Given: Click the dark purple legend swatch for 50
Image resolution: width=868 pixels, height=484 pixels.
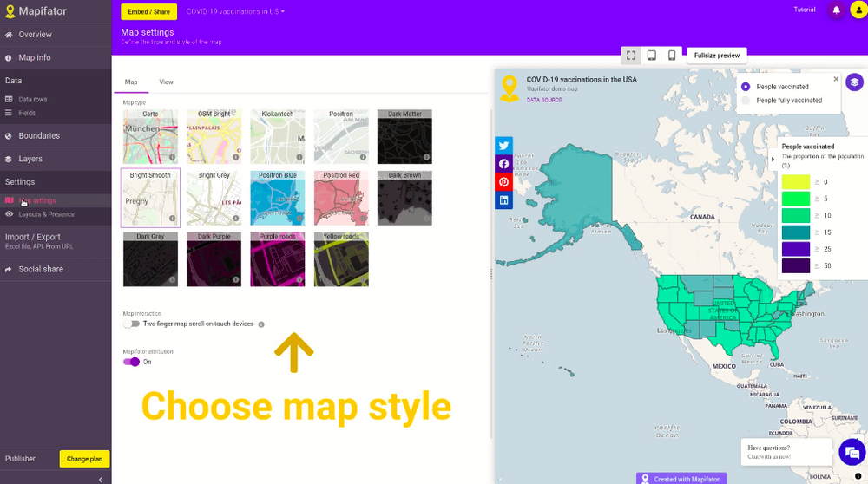Looking at the screenshot, I should click(795, 266).
